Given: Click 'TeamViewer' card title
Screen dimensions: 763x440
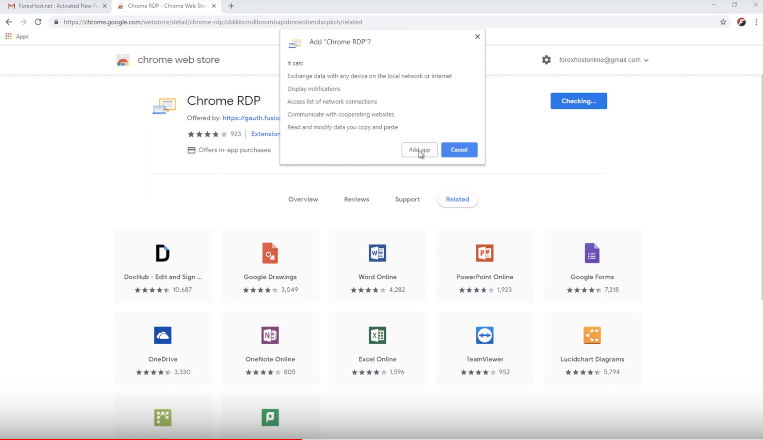Looking at the screenshot, I should point(485,359).
